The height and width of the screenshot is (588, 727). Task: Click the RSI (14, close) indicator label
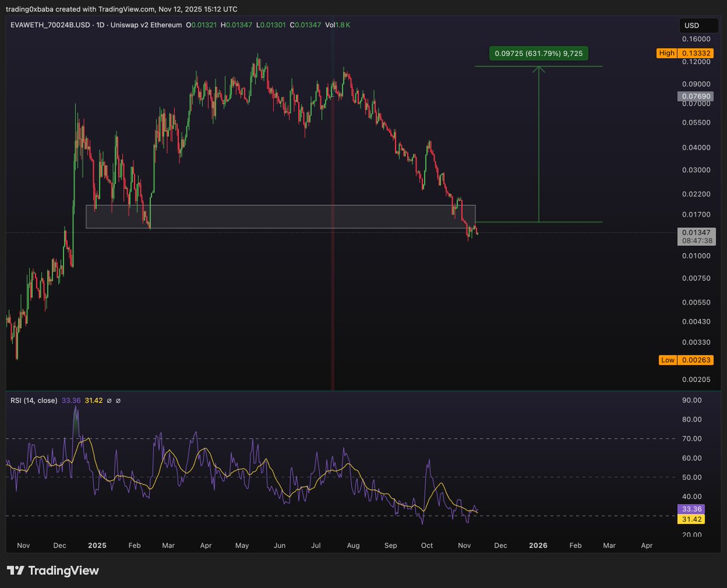tap(33, 400)
